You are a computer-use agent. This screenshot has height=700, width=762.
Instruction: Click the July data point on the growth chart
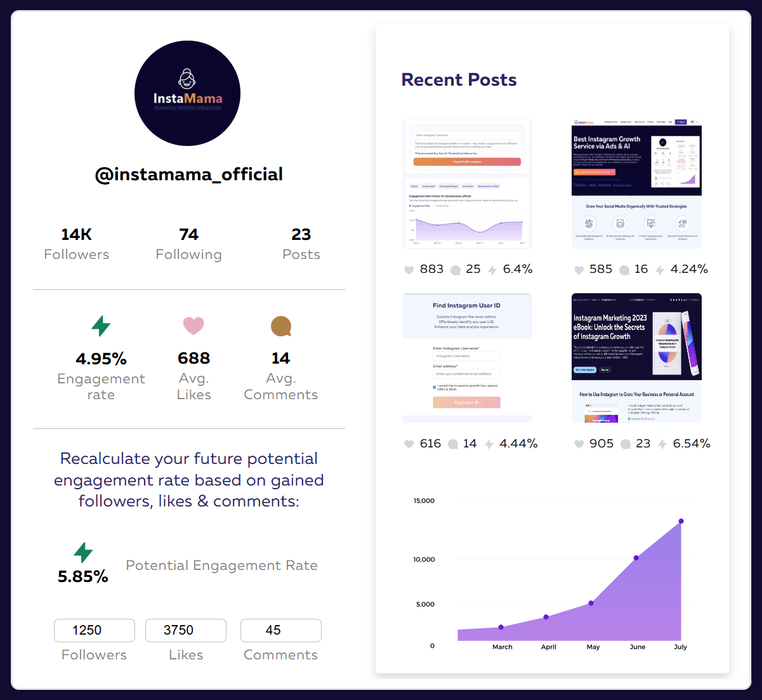680,520
